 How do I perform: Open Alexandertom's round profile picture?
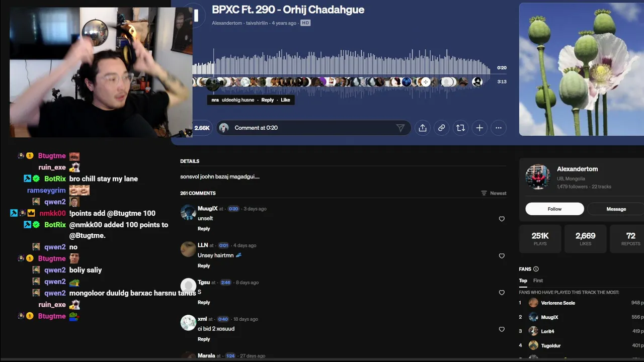[x=538, y=176]
